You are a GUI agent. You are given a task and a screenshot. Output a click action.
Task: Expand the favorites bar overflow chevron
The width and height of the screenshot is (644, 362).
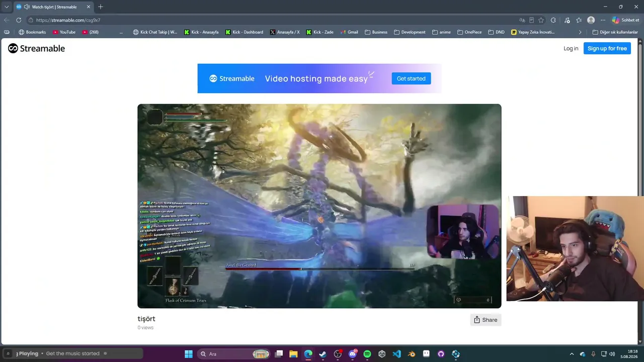[x=580, y=32]
